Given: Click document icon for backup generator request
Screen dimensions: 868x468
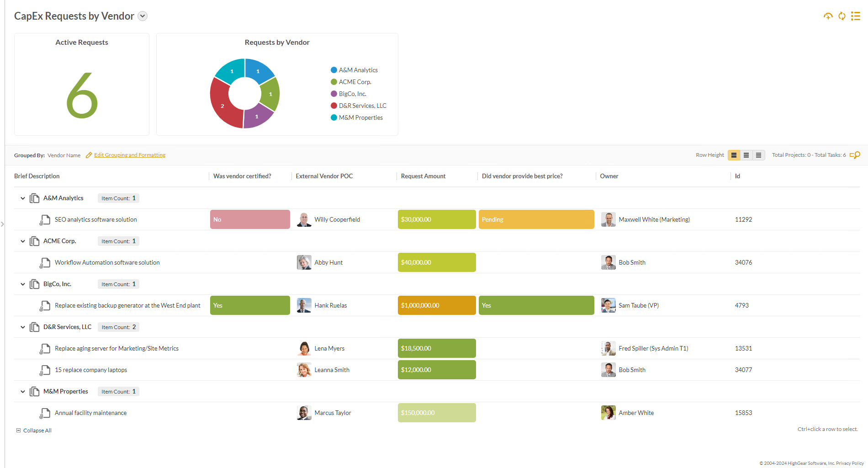Looking at the screenshot, I should coord(45,306).
